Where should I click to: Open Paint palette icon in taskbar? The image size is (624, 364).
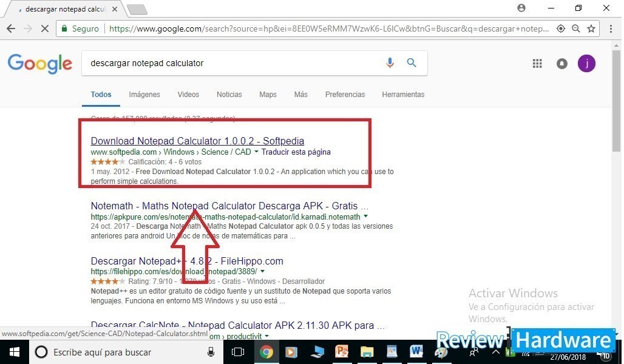click(441, 353)
